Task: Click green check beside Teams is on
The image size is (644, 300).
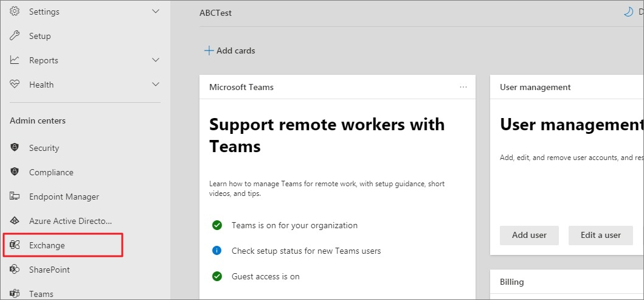Action: 217,225
